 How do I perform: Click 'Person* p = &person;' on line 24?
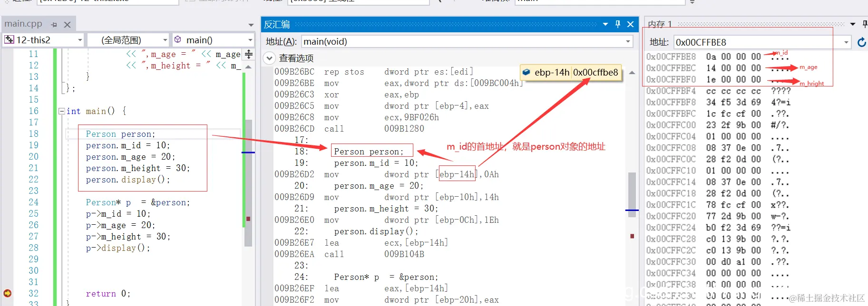(138, 202)
